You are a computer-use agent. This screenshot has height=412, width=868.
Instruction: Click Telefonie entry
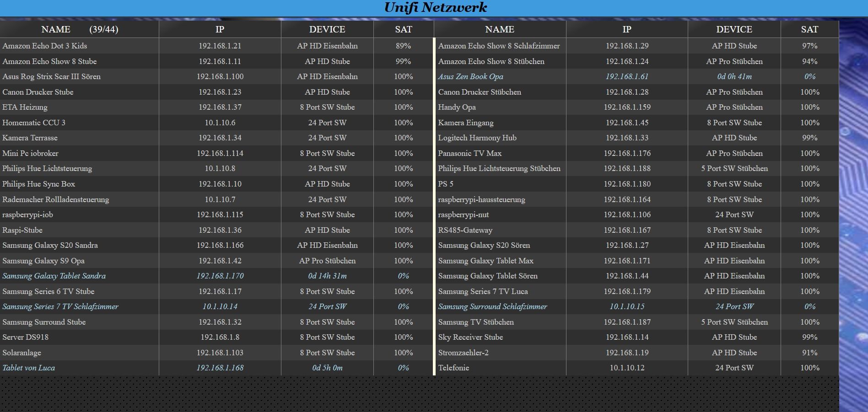tap(453, 368)
